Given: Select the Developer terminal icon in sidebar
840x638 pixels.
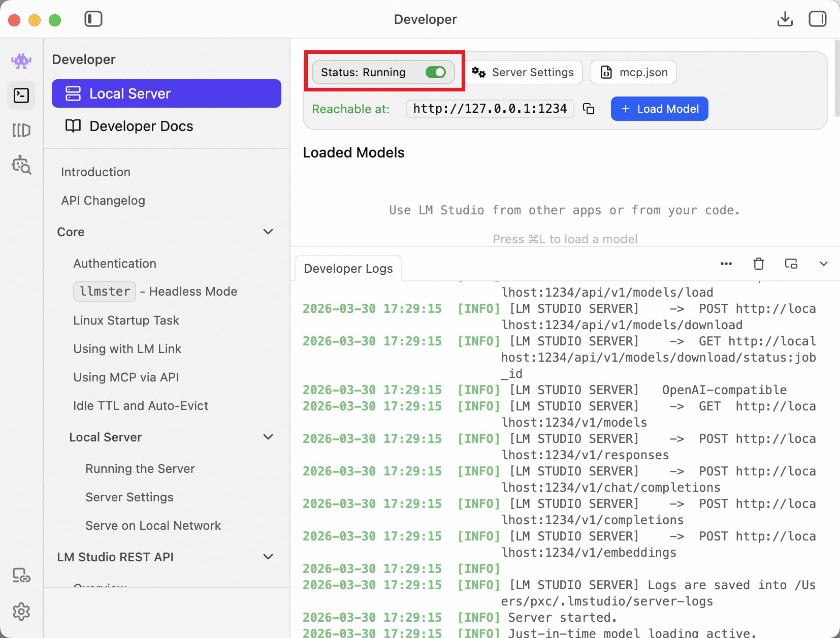Looking at the screenshot, I should pyautogui.click(x=21, y=95).
